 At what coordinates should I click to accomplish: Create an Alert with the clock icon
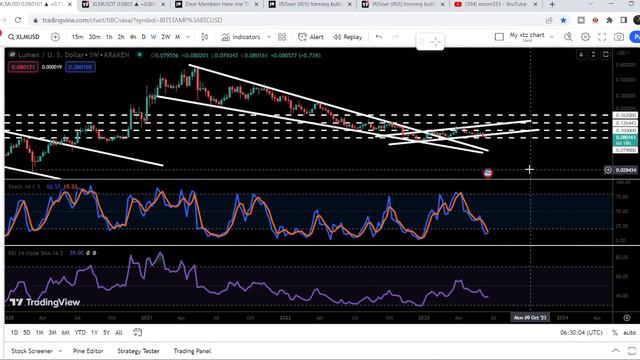coord(311,37)
